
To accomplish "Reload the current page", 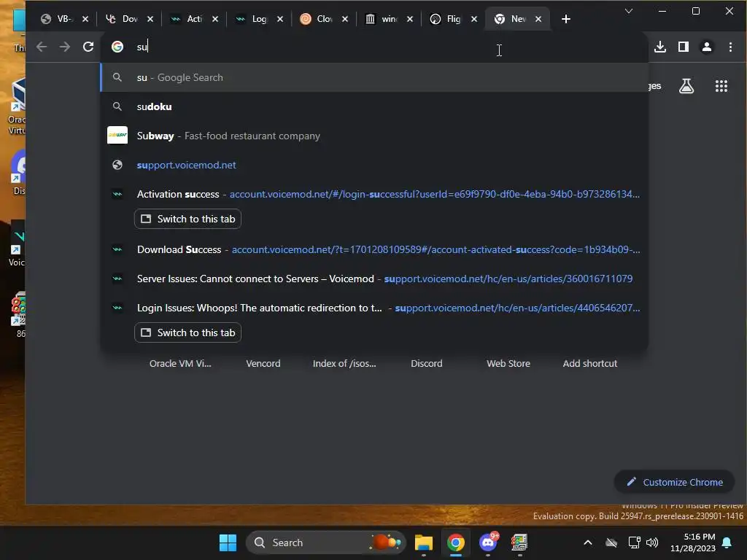I will coord(88,47).
